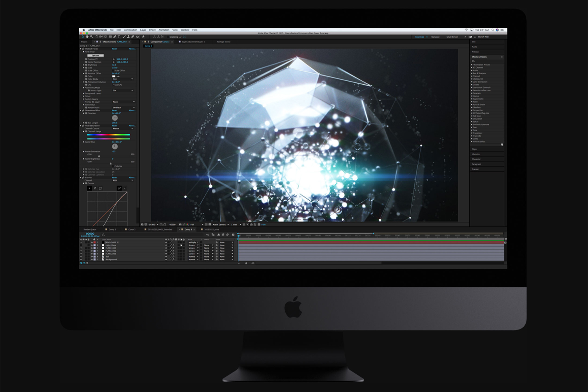Select the Brush tool
This screenshot has width=588, height=392.
point(124,37)
